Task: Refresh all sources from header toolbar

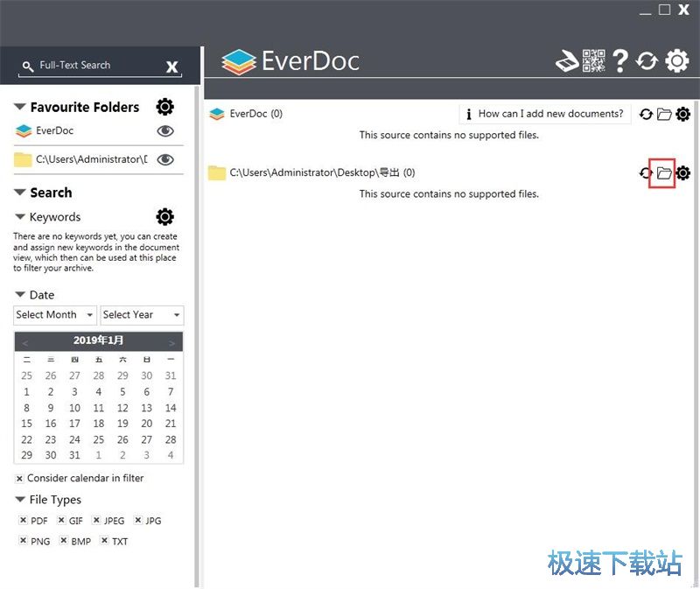Action: pos(647,61)
